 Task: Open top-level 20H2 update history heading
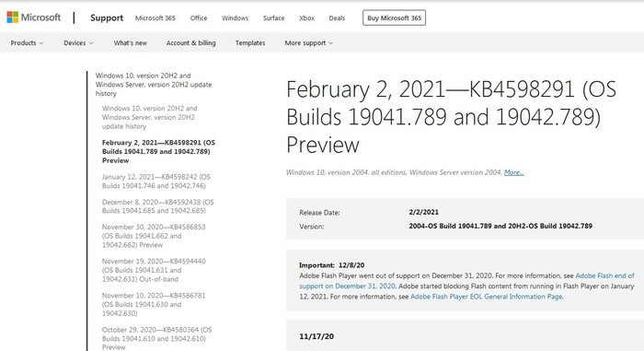pos(154,85)
